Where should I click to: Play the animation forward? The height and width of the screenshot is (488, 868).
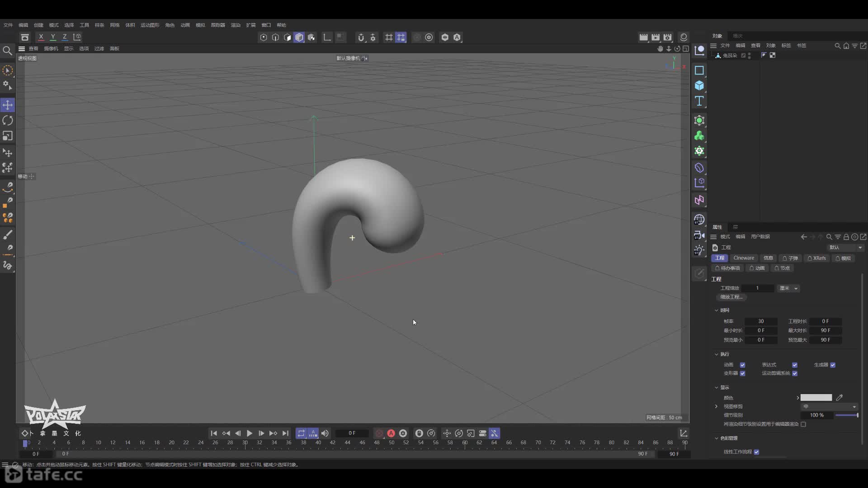250,433
